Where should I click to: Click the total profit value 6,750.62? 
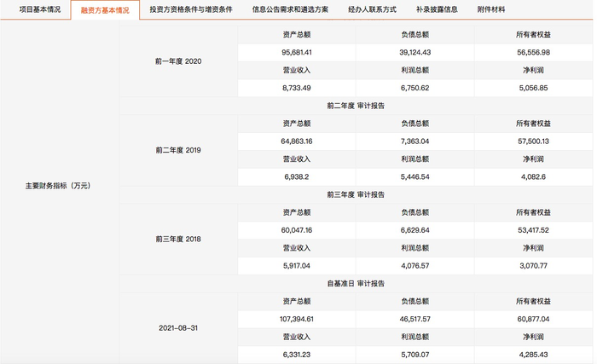pos(415,88)
